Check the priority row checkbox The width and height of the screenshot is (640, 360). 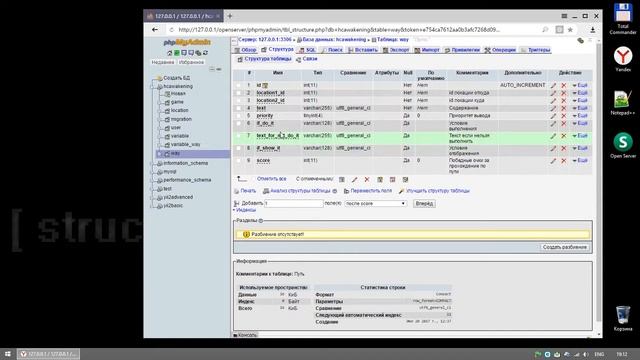pos(238,116)
